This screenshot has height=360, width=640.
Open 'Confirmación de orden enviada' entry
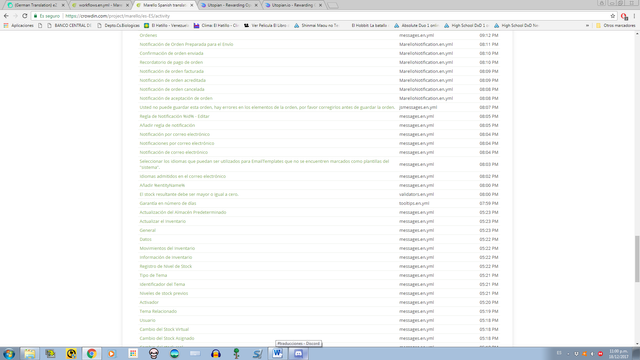coord(171,53)
